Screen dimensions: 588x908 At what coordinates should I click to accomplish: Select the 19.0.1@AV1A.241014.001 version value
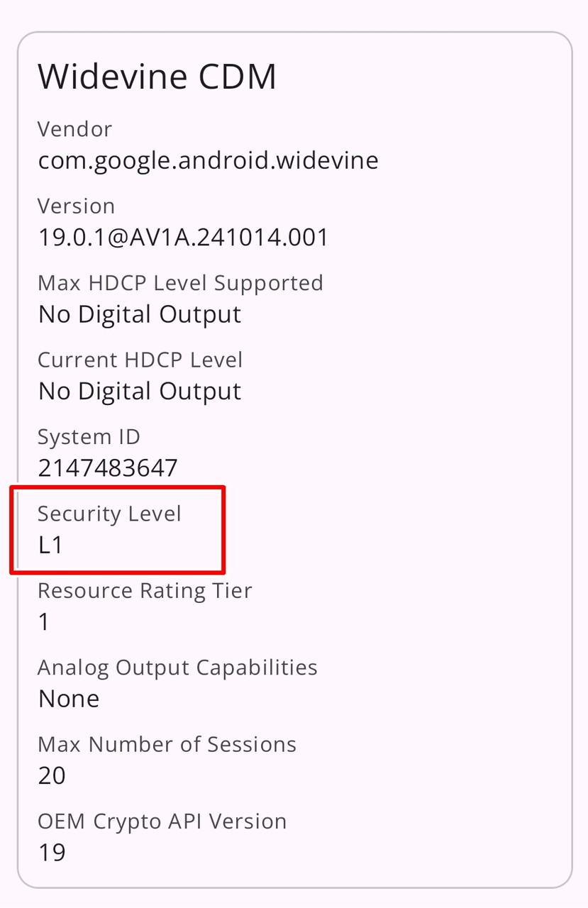184,237
